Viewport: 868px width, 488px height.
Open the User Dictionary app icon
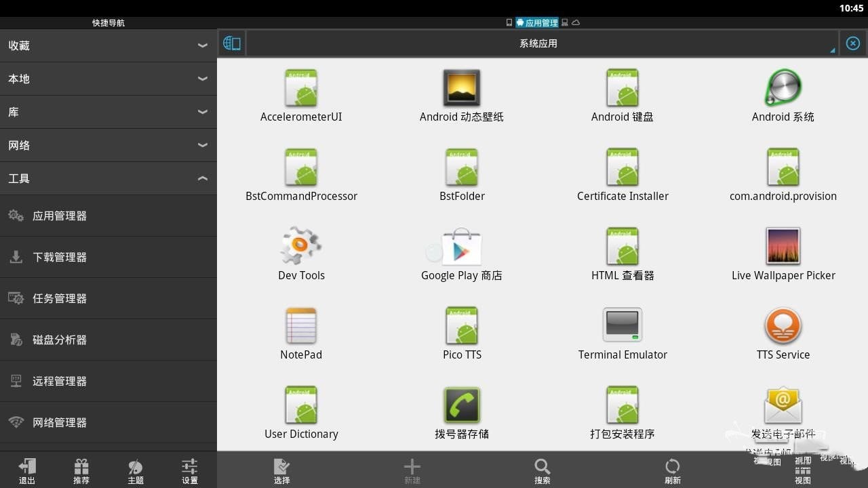(301, 405)
